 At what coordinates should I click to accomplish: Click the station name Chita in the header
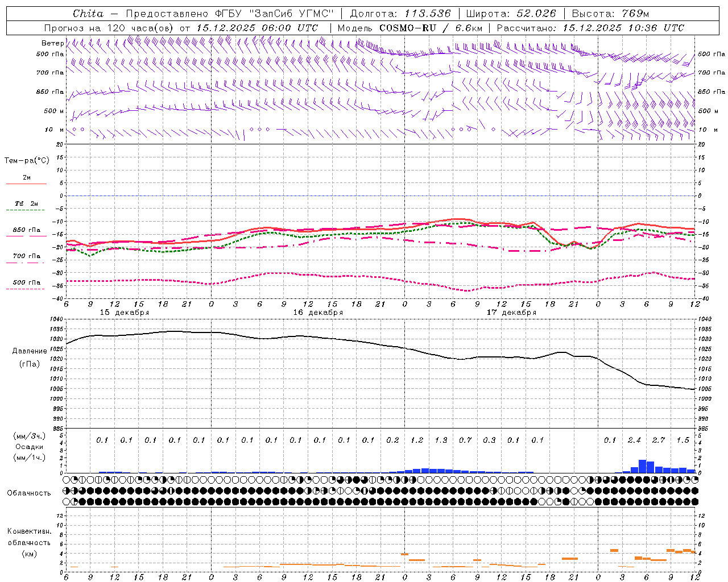88,14
